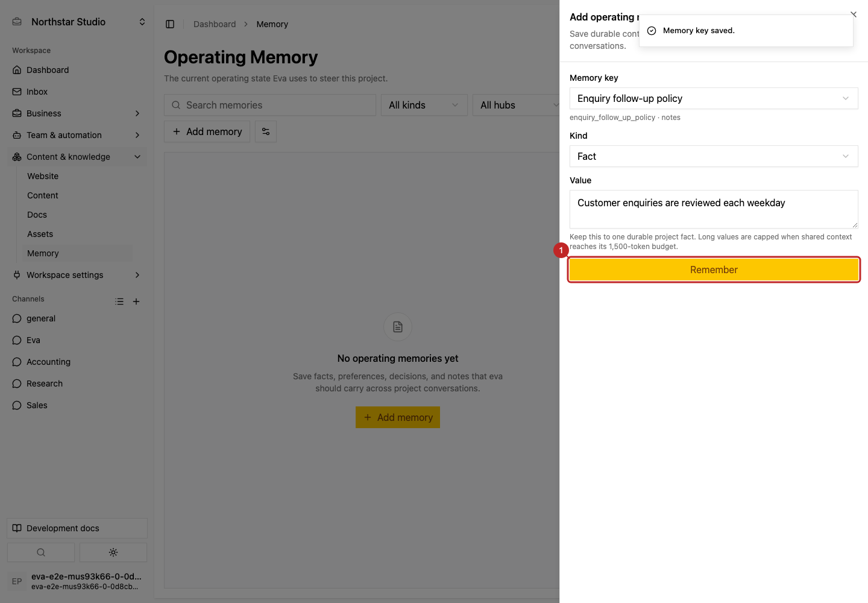Open Inbox from the sidebar

pyautogui.click(x=77, y=92)
